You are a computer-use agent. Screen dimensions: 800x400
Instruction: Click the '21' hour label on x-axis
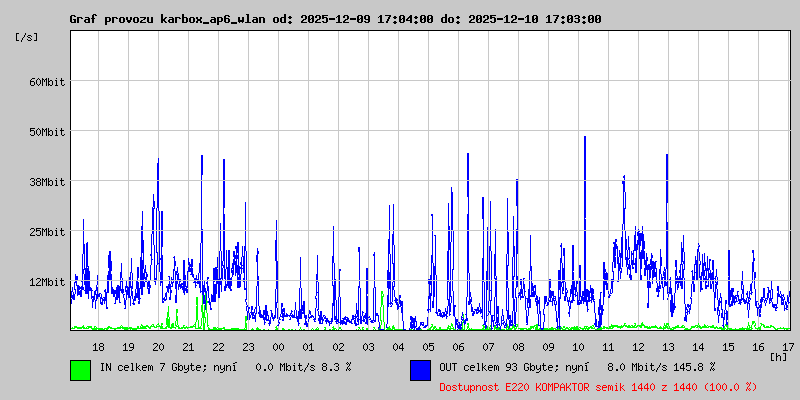[x=188, y=347]
